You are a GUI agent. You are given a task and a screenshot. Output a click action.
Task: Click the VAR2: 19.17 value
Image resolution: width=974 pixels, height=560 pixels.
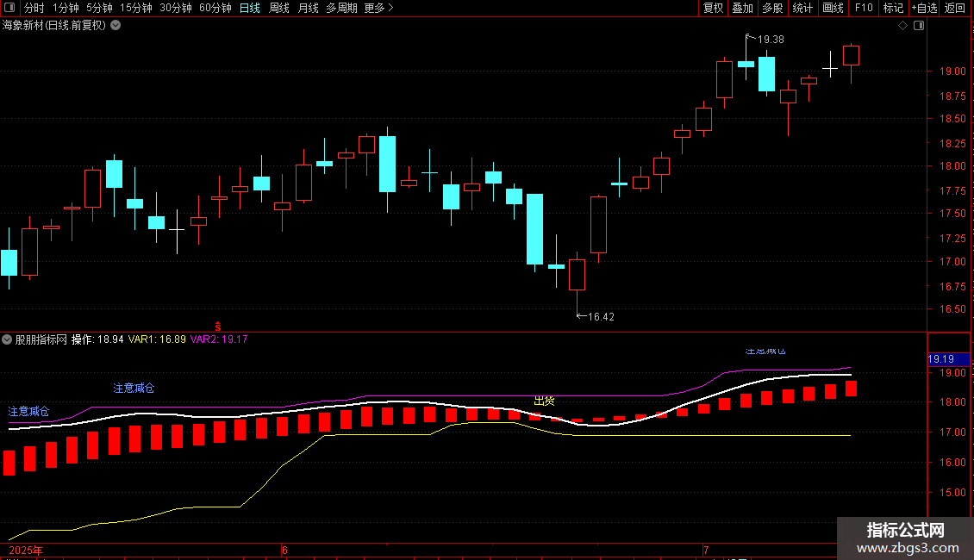[x=219, y=339]
